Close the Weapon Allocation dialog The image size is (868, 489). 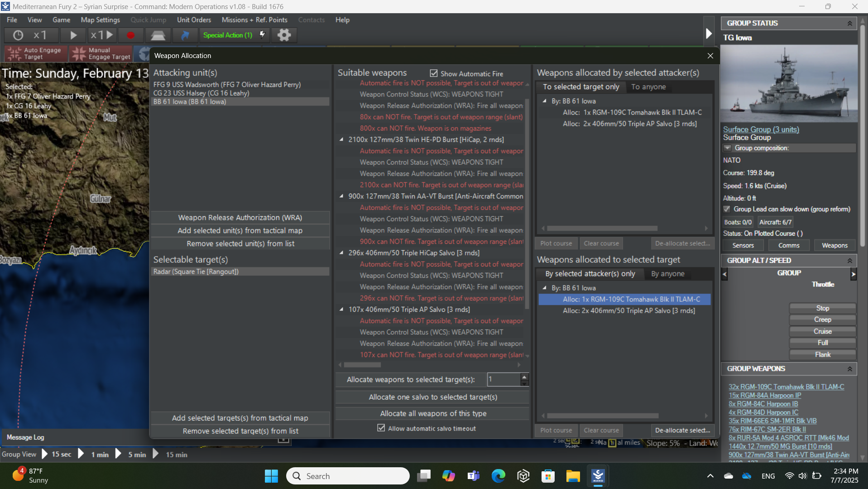[710, 55]
